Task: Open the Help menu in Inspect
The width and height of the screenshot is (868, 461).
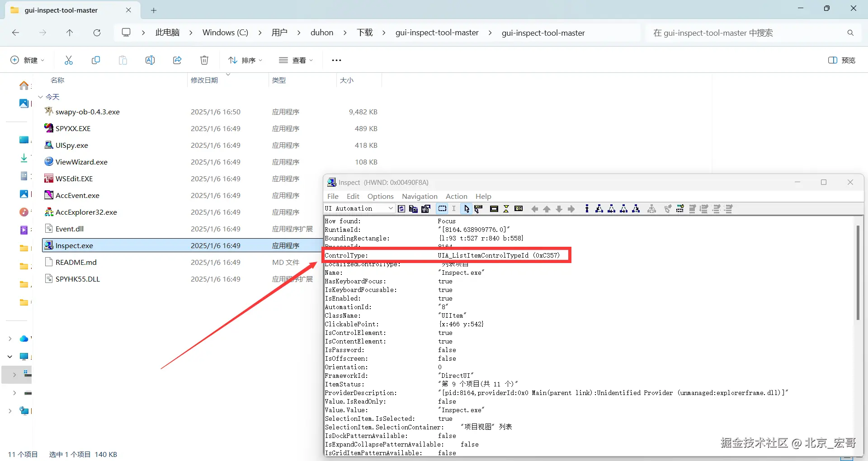Action: tap(483, 196)
